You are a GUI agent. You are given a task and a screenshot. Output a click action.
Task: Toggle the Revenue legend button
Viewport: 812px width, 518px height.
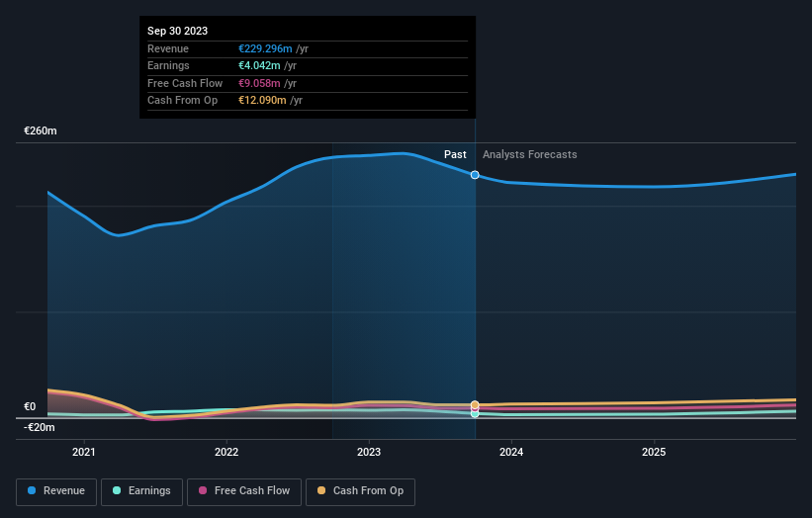tap(56, 491)
